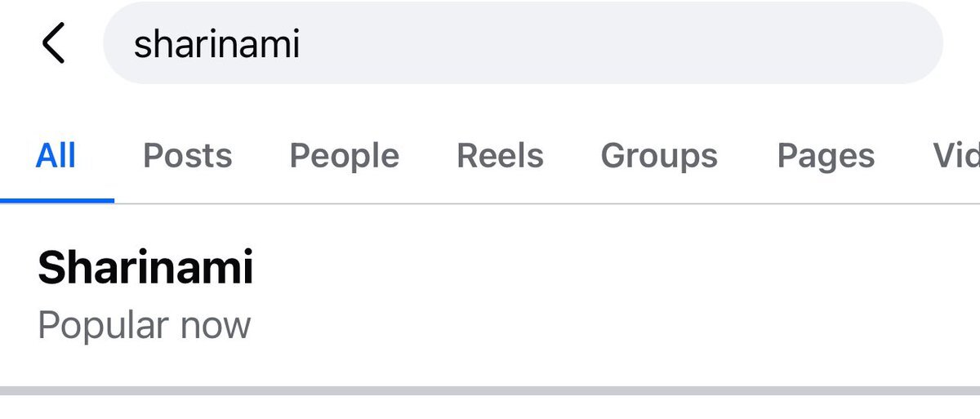View Pages matching sharinami

pos(826,155)
